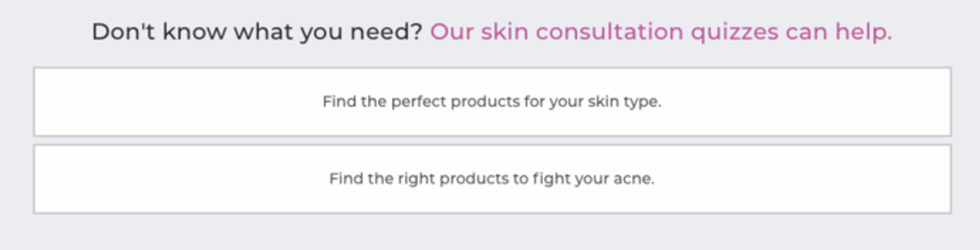The image size is (980, 250).
Task: Click the pink skin consultation quizzes text
Action: tap(660, 32)
